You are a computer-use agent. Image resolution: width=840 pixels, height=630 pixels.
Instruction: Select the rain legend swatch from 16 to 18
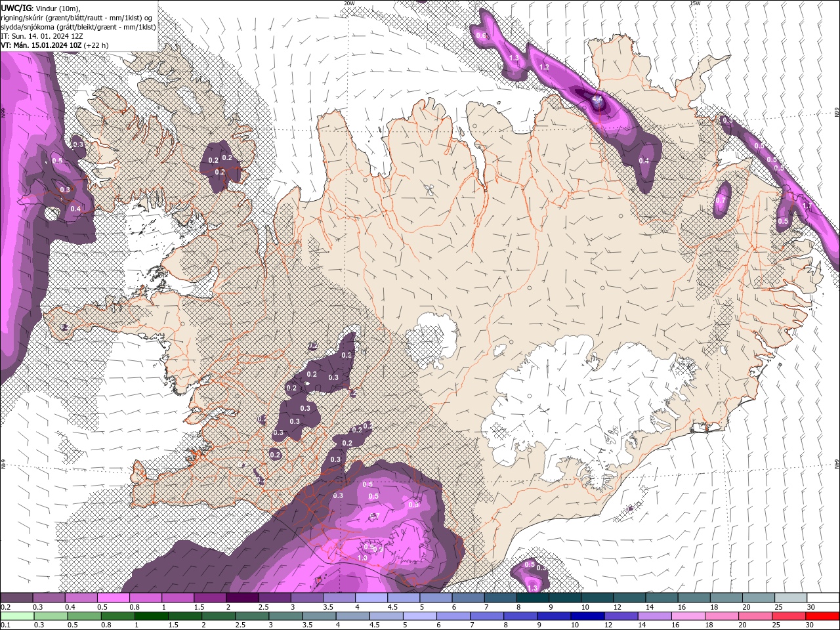tap(690, 616)
